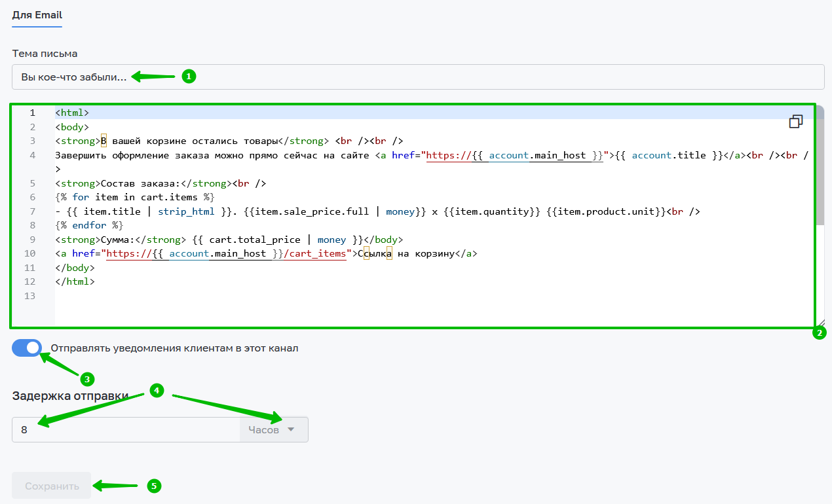This screenshot has width=832, height=504.
Task: Click '{% endfor %}' on line 8
Action: [x=89, y=225]
